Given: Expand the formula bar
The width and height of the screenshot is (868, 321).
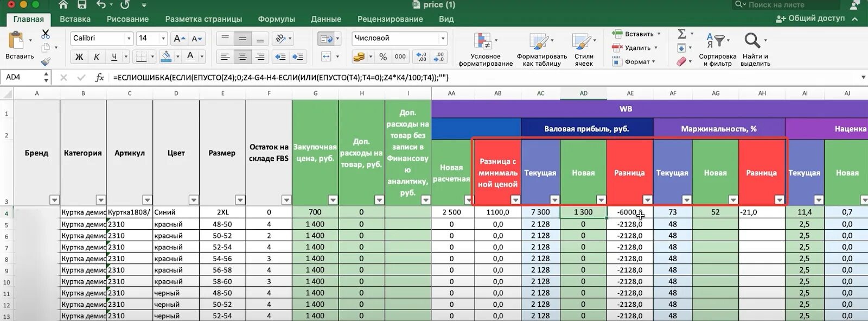Looking at the screenshot, I should [863, 78].
